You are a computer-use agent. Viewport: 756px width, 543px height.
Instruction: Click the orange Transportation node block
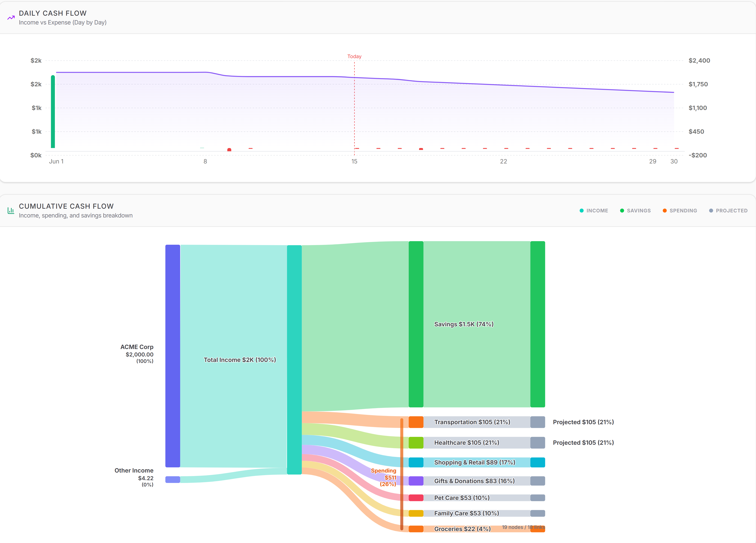(416, 422)
